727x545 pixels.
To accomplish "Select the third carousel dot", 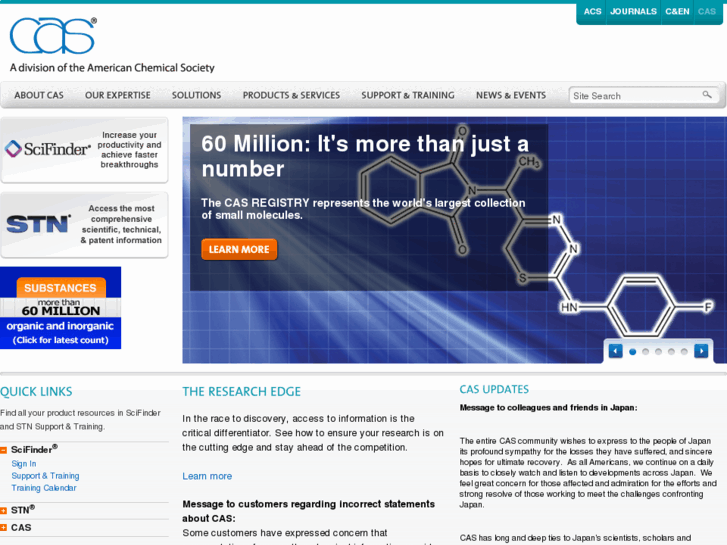I will (658, 352).
